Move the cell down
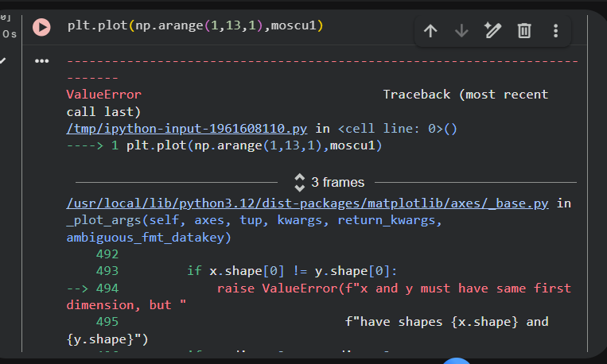The width and height of the screenshot is (607, 364). pos(461,31)
